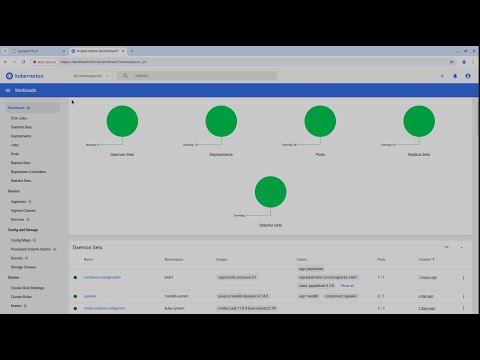Screen dimensions: 480x360
Task: Open Stateful Sets in sidebar
Action: pyautogui.click(x=21, y=181)
